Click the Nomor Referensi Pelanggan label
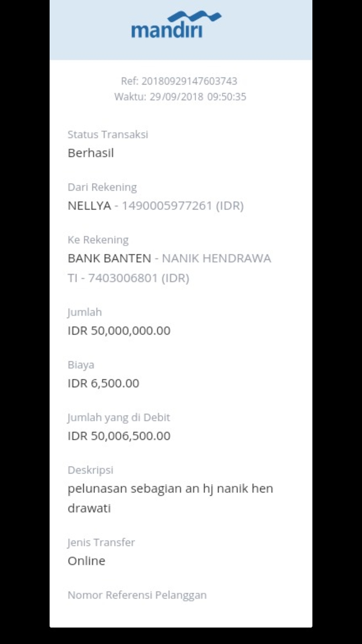Viewport: 362px width, 644px height. point(137,595)
